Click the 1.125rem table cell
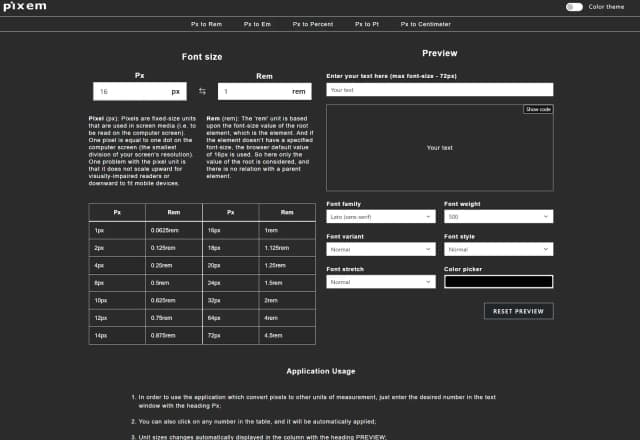The height and width of the screenshot is (440, 640). click(287, 248)
